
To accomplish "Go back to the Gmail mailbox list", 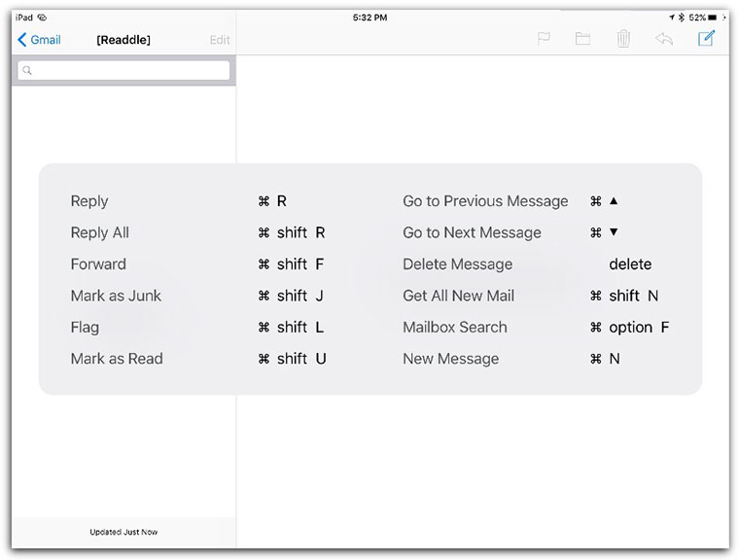I will (39, 40).
